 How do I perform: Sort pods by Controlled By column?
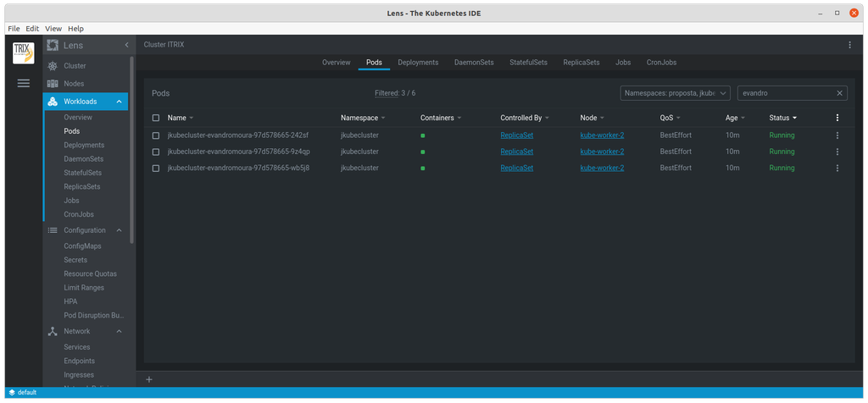click(x=525, y=118)
